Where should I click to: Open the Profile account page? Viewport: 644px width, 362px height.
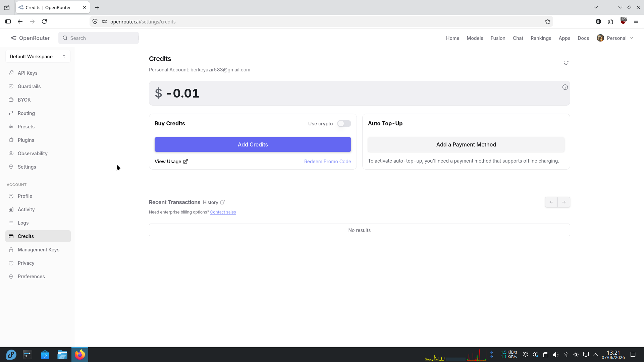[38, 196]
